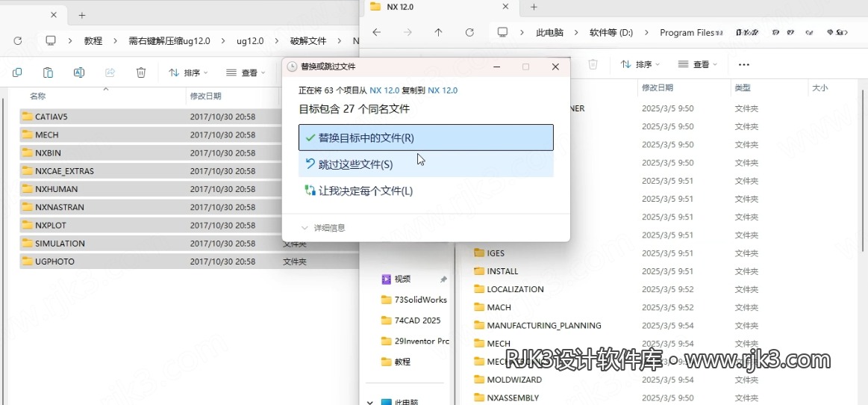Click the forward arrow in the NX 12.0 window

pyautogui.click(x=408, y=32)
